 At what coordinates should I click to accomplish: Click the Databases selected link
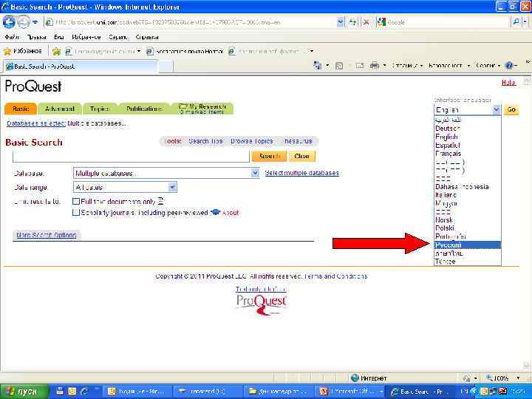coord(35,123)
